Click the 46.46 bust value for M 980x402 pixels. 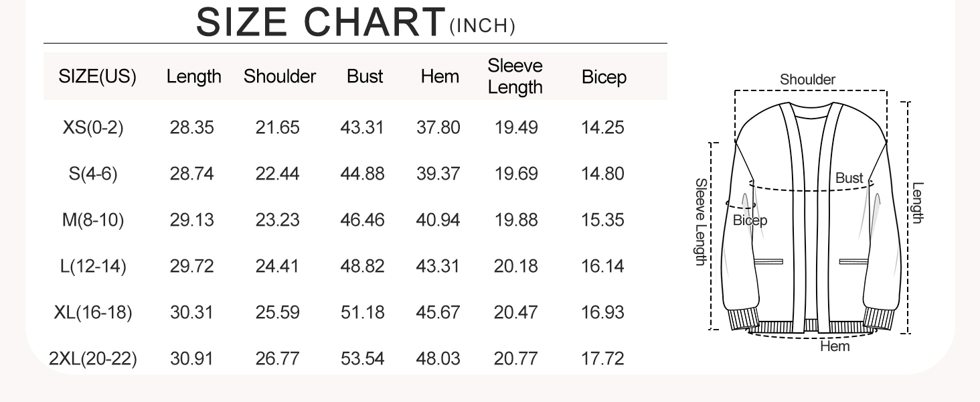coord(362,220)
